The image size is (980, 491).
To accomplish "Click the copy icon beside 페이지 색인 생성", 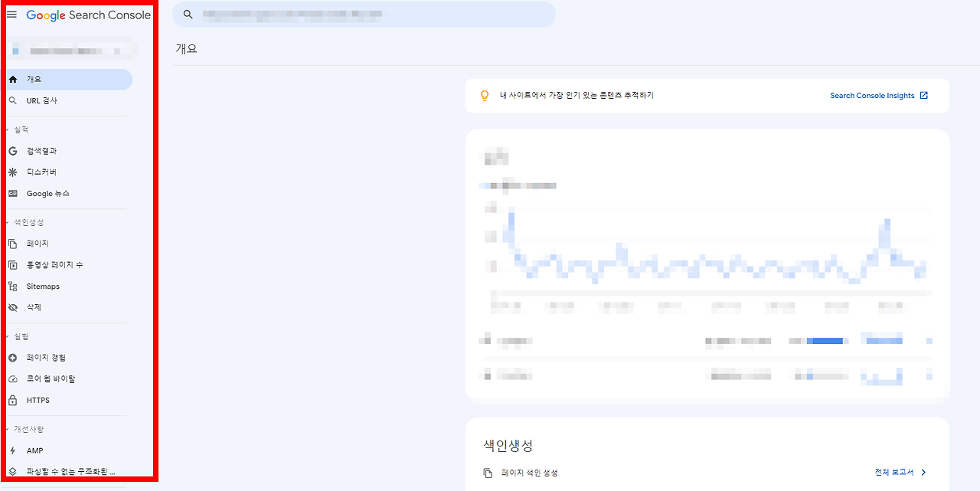I will pos(488,473).
